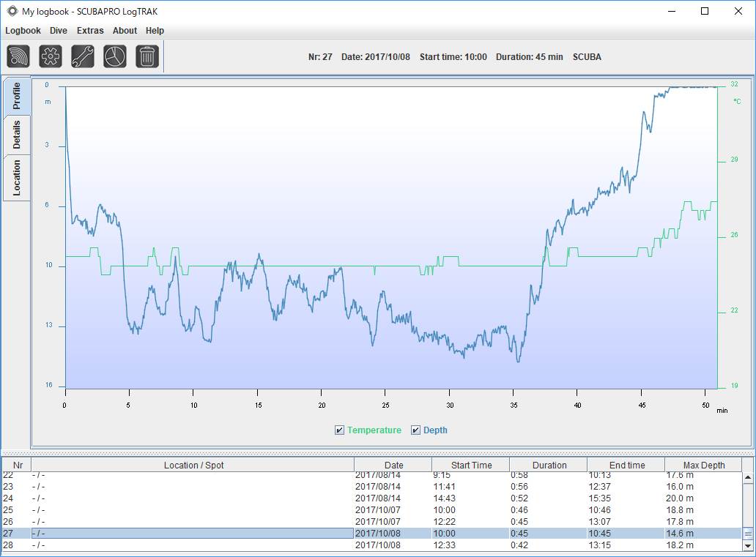Toggle the Depth checkbox
This screenshot has height=557, width=756.
click(x=415, y=430)
